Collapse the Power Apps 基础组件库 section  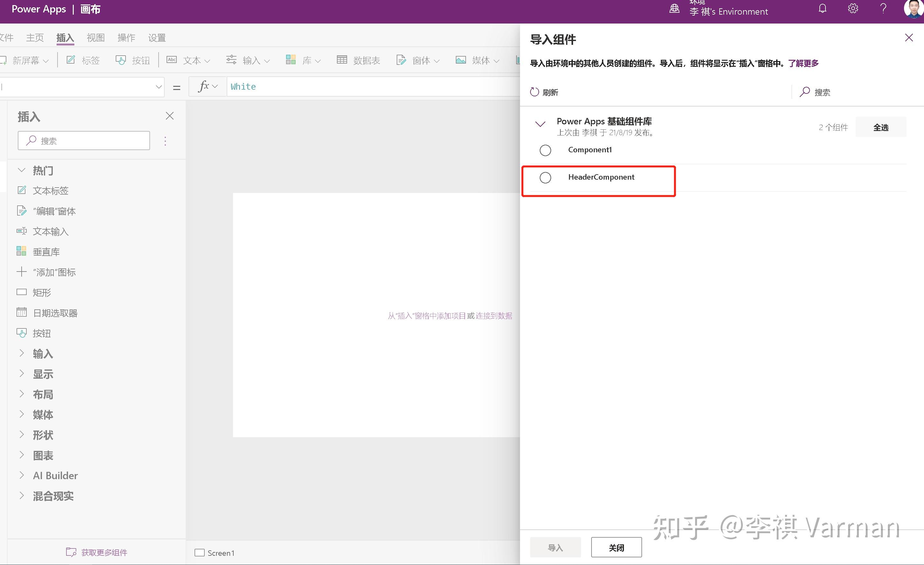(x=540, y=124)
